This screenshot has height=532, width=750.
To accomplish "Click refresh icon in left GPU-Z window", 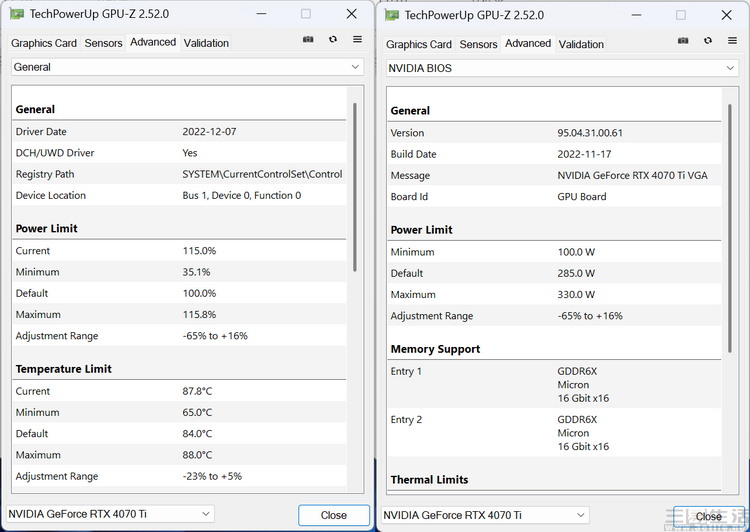I will 333,39.
